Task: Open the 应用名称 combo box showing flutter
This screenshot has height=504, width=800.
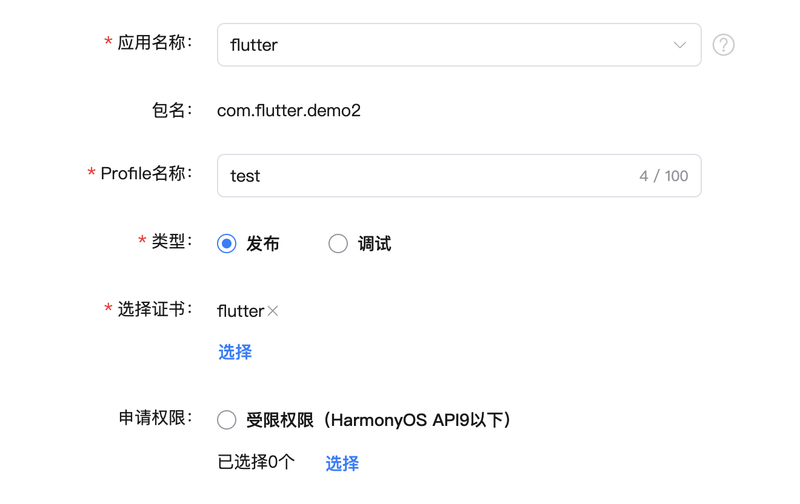Action: click(459, 45)
